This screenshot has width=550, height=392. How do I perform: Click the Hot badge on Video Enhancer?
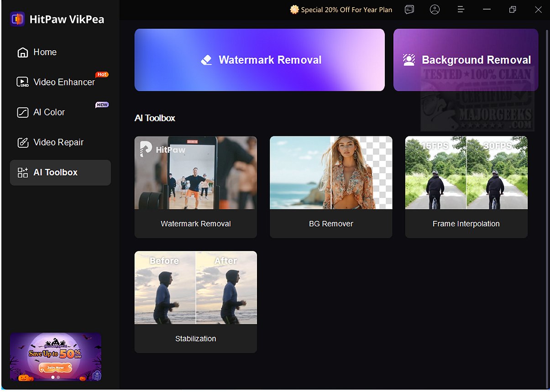[102, 74]
